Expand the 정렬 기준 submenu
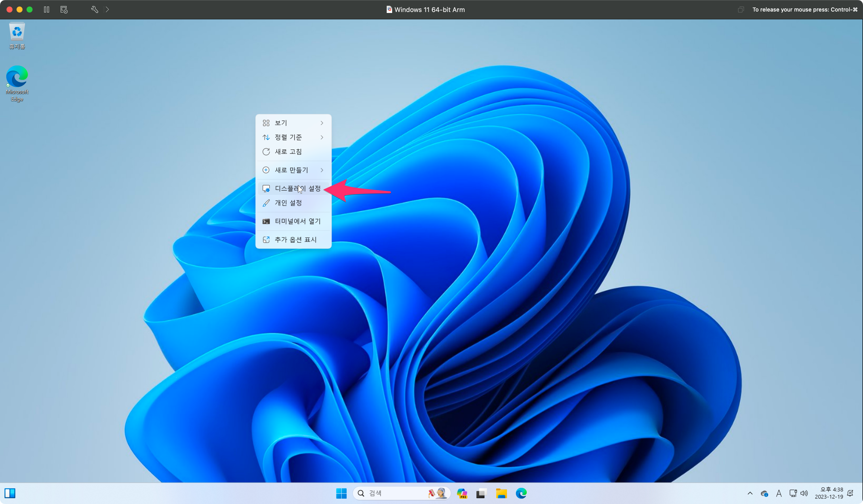The width and height of the screenshot is (863, 504). [x=293, y=137]
